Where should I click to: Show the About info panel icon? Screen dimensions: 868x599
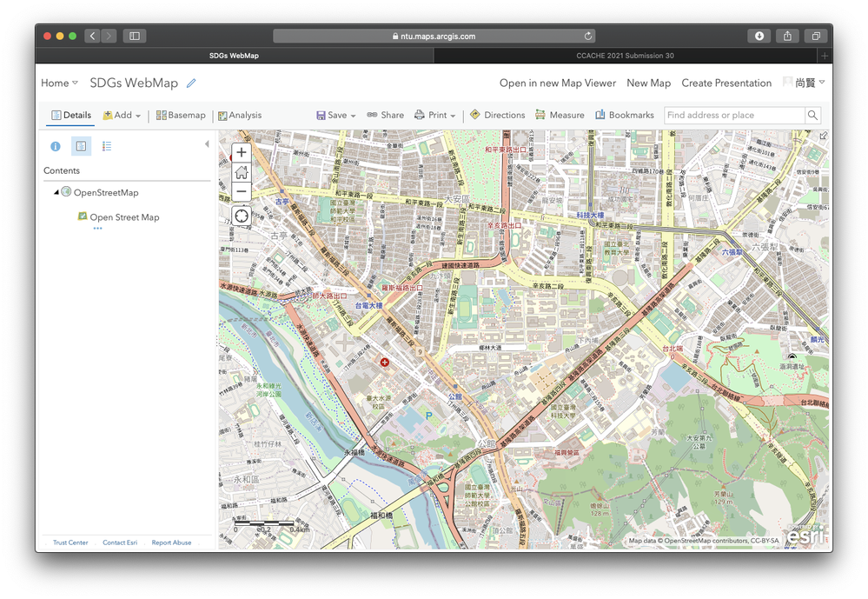56,147
